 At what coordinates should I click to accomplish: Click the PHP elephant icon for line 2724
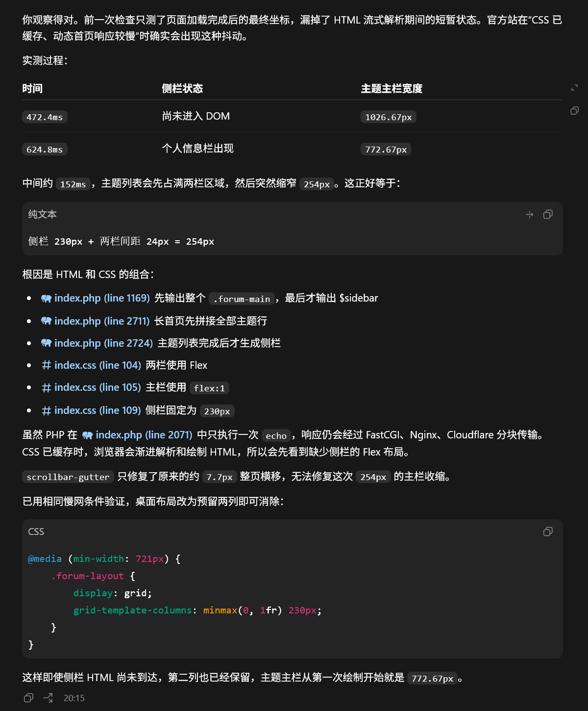pos(47,343)
